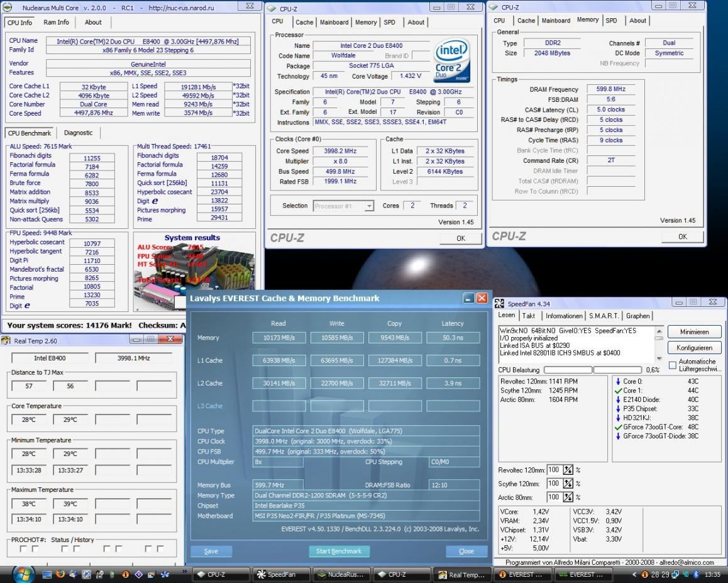Open SPD tab in right CPU-Z window

coord(612,21)
